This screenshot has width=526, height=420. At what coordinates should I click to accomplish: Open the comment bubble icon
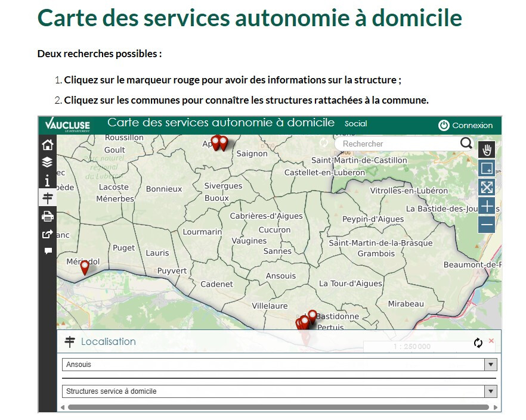click(x=48, y=251)
